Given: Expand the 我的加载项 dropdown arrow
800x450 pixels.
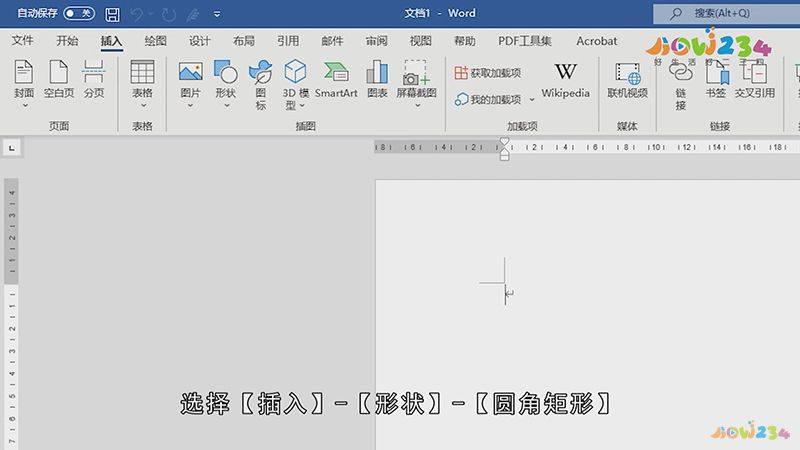Looking at the screenshot, I should coord(532,99).
